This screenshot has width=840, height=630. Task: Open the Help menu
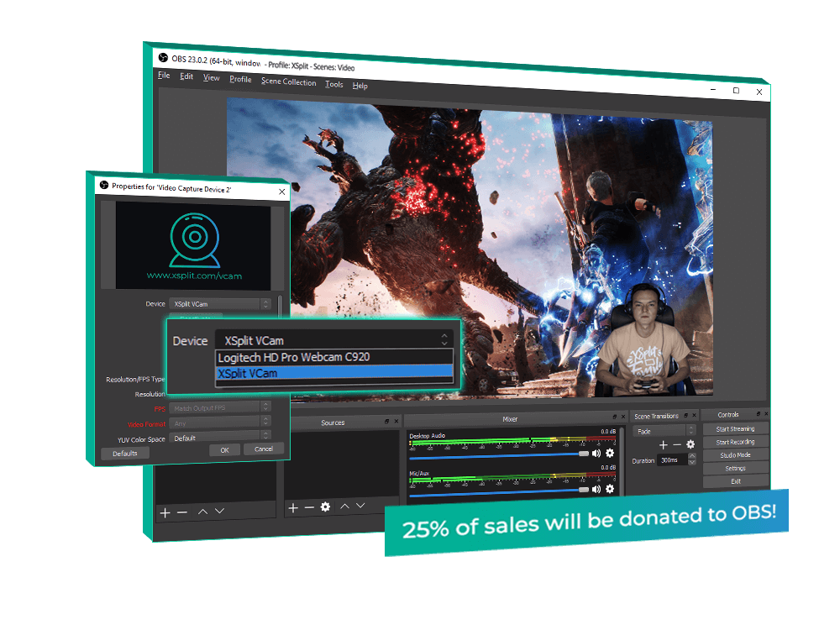point(360,86)
